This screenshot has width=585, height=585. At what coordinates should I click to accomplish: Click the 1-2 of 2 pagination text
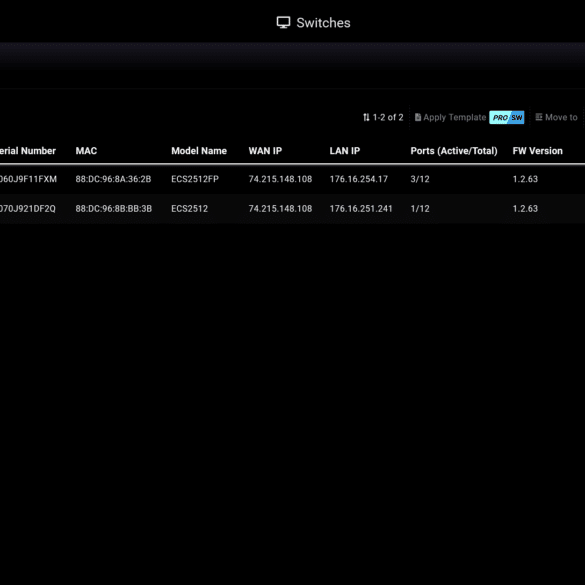point(388,117)
